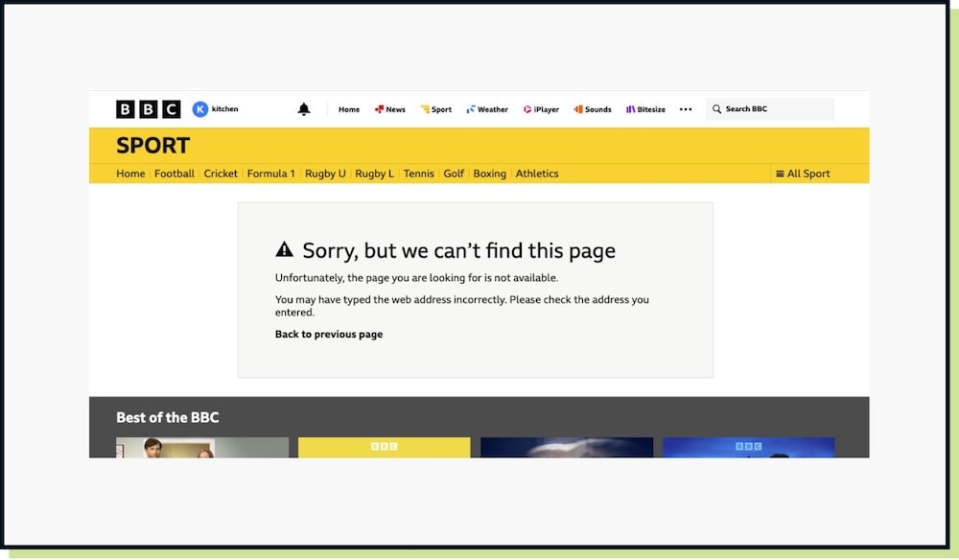959x560 pixels.
Task: Click the 'Best of the BBC' heading
Action: (x=168, y=417)
